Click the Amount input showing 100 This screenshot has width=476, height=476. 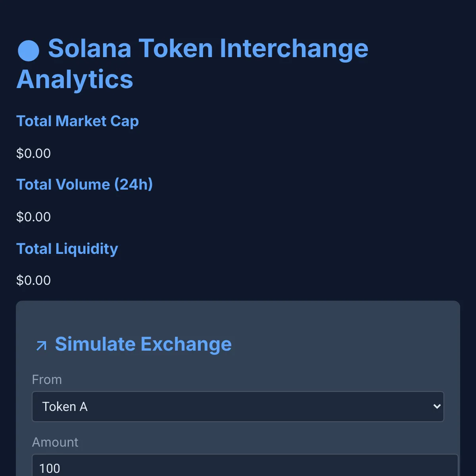coord(238,468)
